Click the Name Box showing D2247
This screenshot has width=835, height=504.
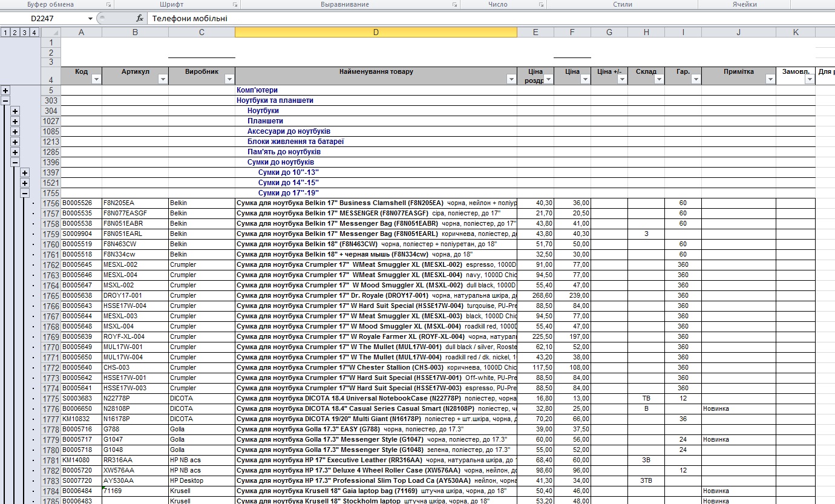point(44,18)
